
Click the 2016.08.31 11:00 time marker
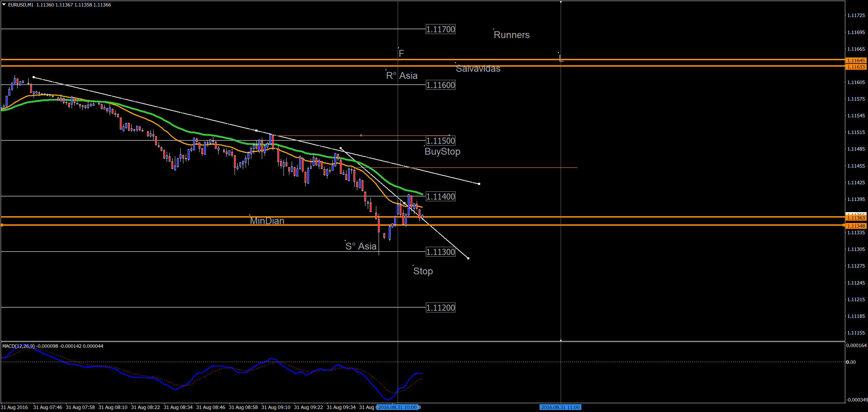click(560, 407)
